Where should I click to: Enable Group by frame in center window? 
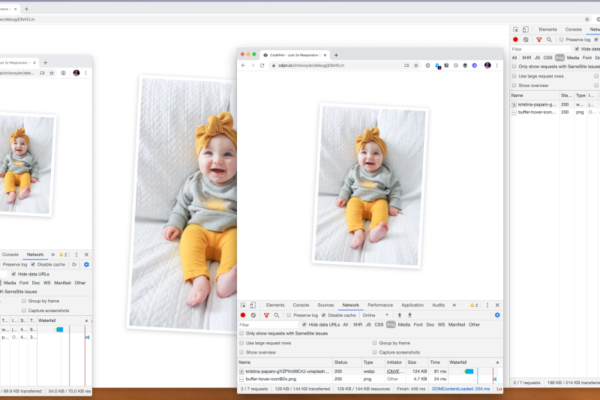375,343
